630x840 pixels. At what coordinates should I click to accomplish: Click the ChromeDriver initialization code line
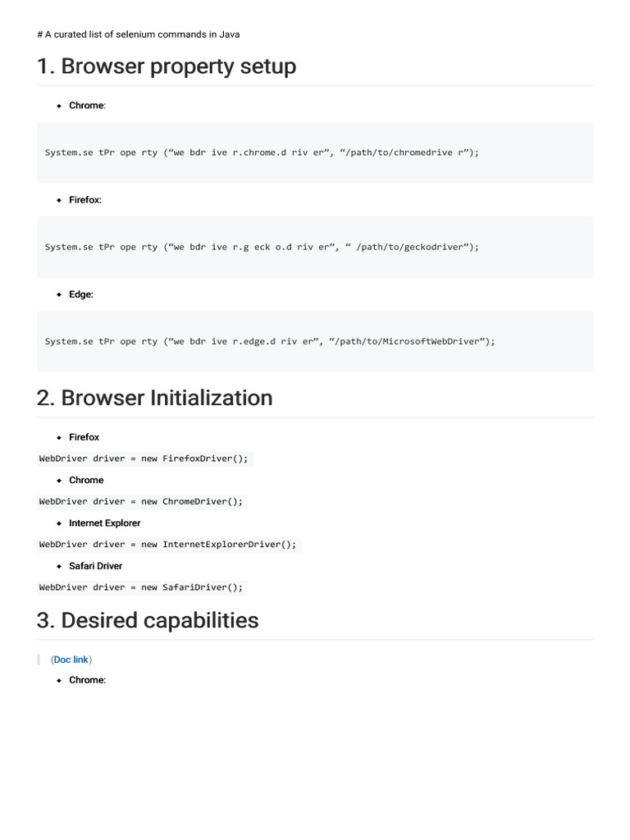point(141,501)
